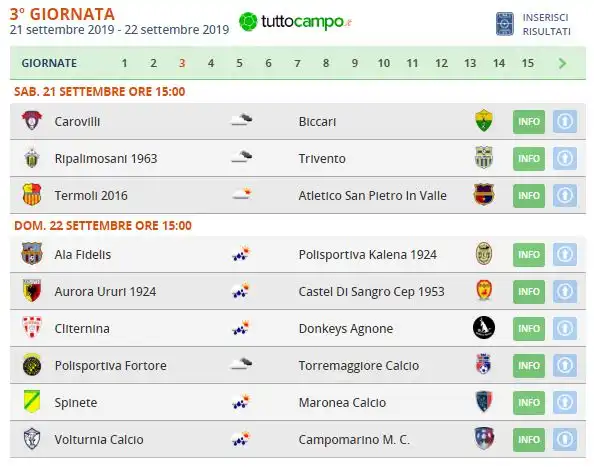
Task: Click the upload icon on Spinete row
Action: pyautogui.click(x=565, y=402)
